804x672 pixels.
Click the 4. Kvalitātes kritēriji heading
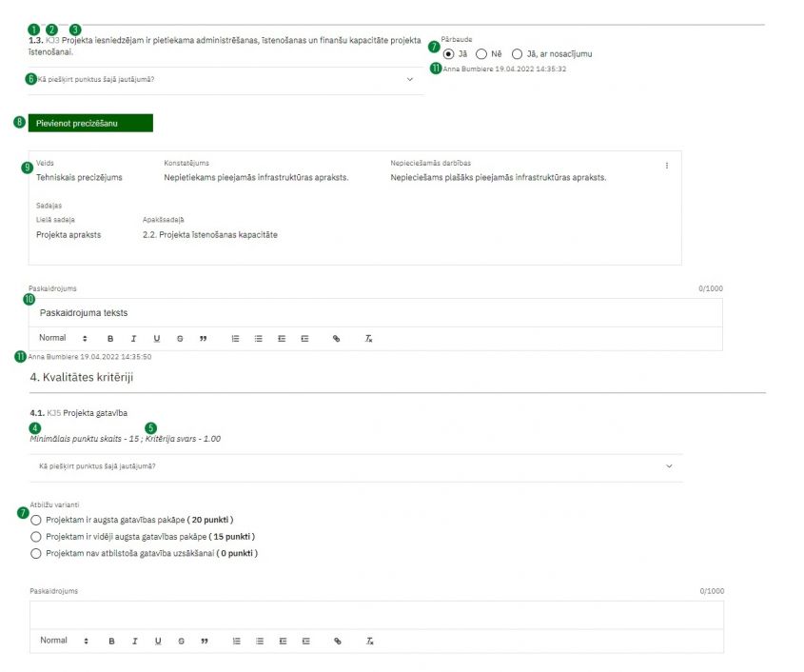[82, 377]
